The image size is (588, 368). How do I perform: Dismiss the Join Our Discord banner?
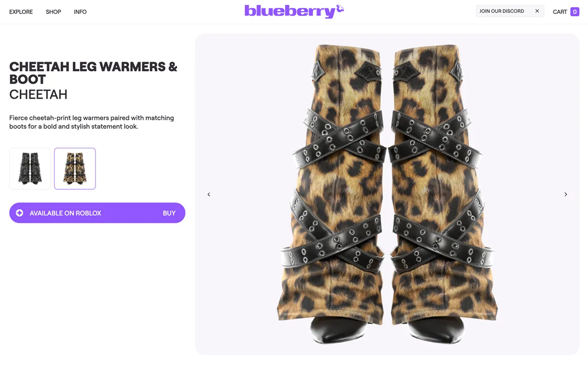click(537, 11)
